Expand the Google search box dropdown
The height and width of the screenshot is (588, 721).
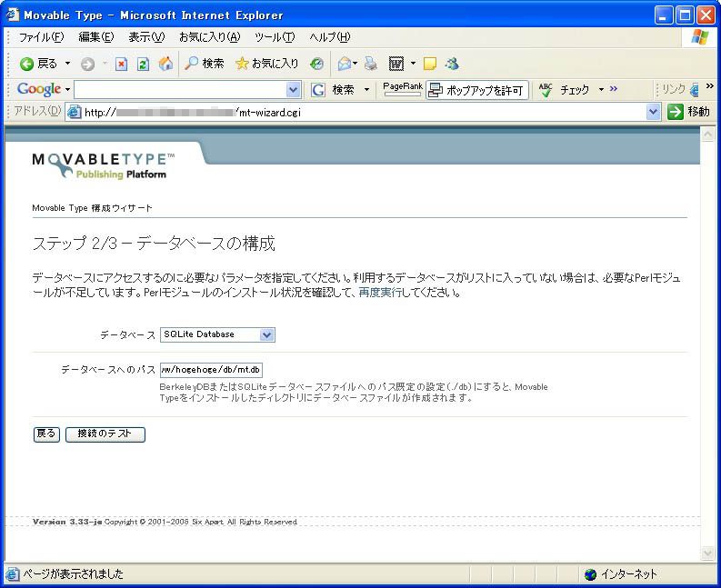[x=293, y=90]
